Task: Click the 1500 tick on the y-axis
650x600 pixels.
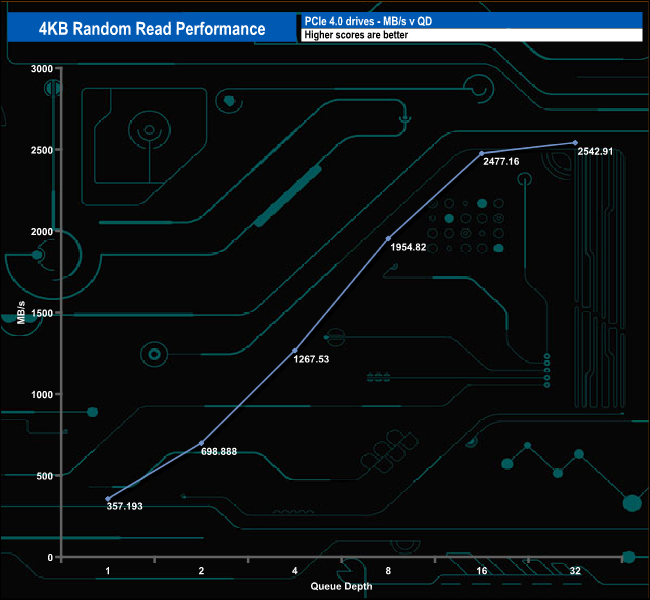Action: coord(41,313)
